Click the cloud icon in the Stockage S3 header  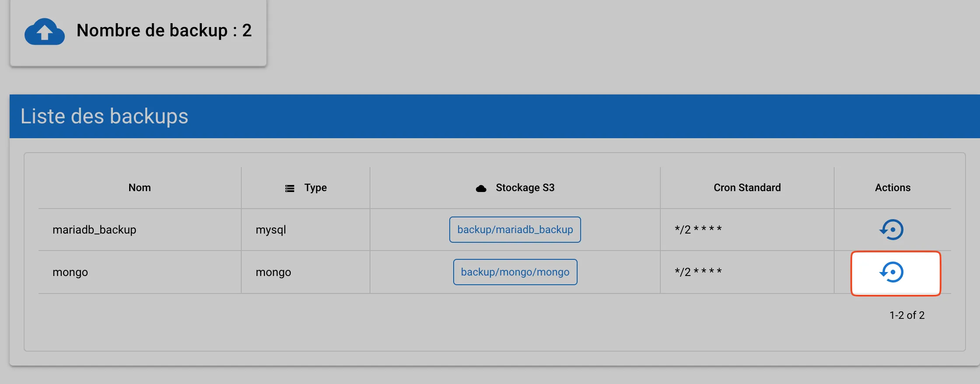[481, 188]
